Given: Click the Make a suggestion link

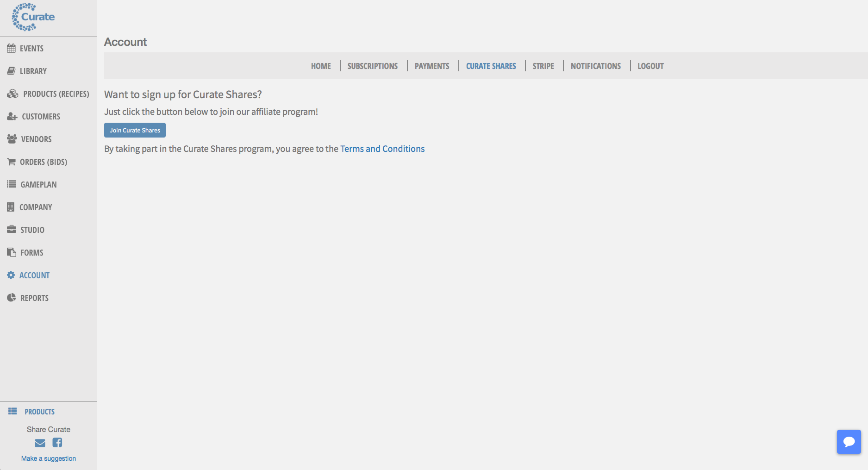Looking at the screenshot, I should click(x=49, y=458).
